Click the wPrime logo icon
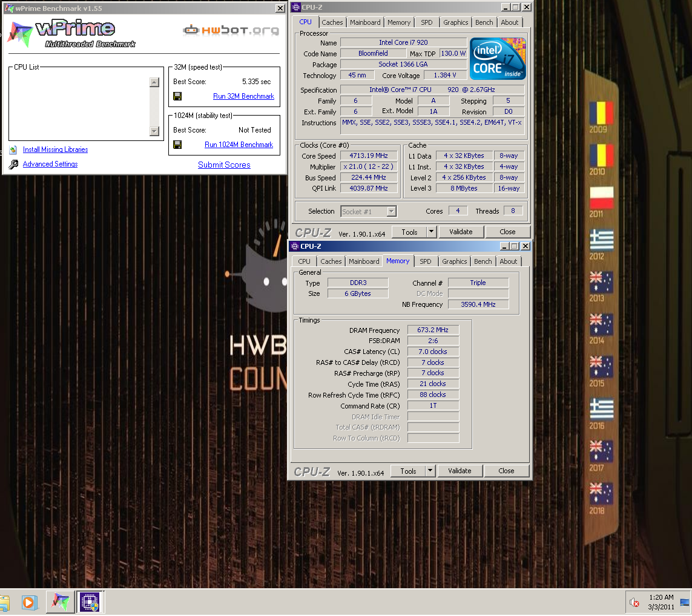This screenshot has width=692, height=616. tap(21, 33)
